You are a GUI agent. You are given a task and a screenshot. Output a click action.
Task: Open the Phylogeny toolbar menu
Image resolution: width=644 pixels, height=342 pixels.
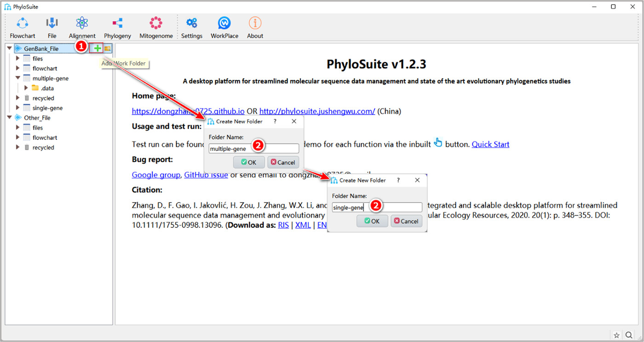[117, 28]
